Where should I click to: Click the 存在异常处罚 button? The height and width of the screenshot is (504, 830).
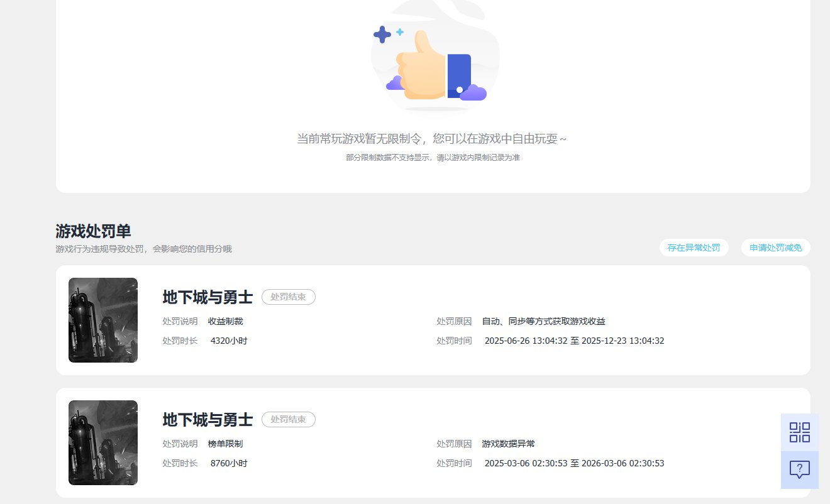coord(694,248)
